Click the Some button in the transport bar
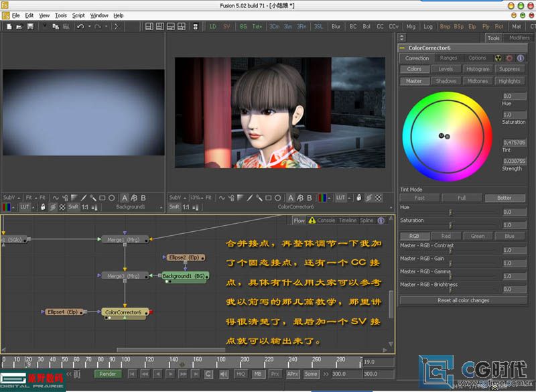Image resolution: width=536 pixels, height=392 pixels. (311, 374)
